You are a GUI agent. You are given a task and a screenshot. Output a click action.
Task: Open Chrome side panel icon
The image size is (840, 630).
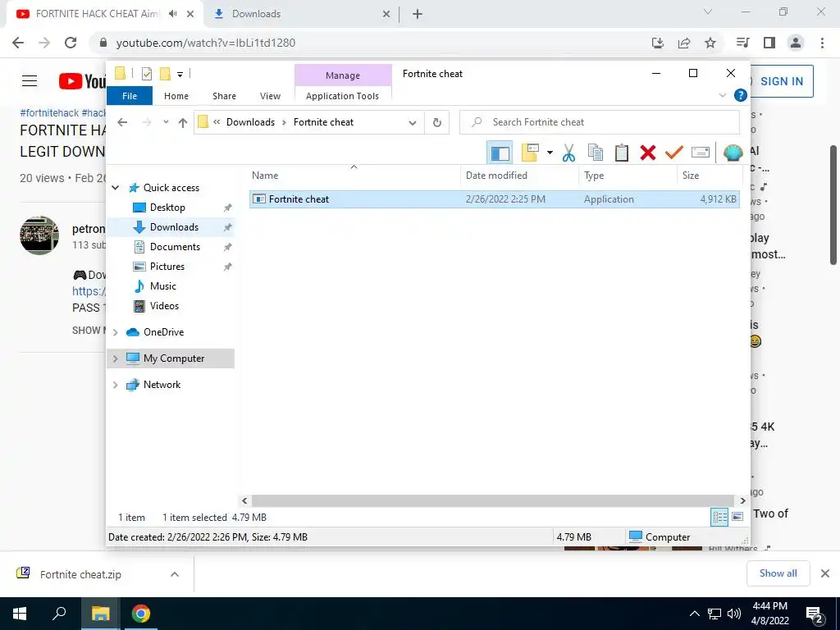(769, 43)
